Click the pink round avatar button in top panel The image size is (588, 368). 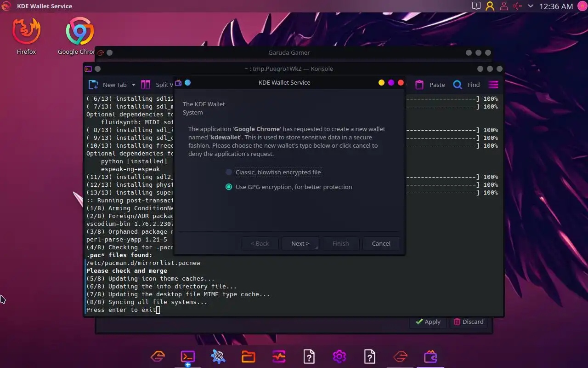[582, 6]
